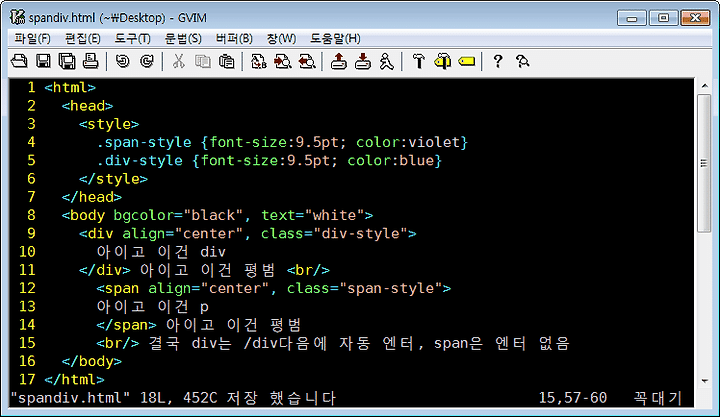Click the text '아이고 이건 p'
The height and width of the screenshot is (417, 720).
pos(152,306)
